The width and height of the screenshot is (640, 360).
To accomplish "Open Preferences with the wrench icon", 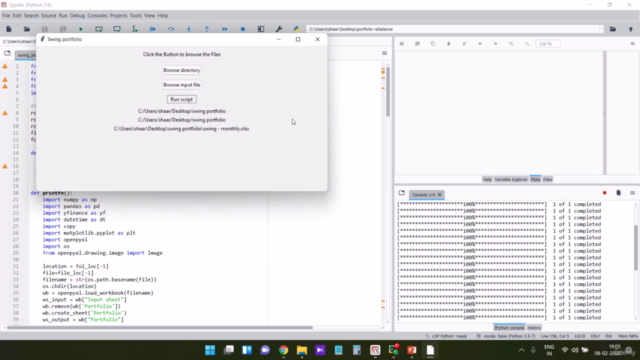I will click(x=279, y=29).
